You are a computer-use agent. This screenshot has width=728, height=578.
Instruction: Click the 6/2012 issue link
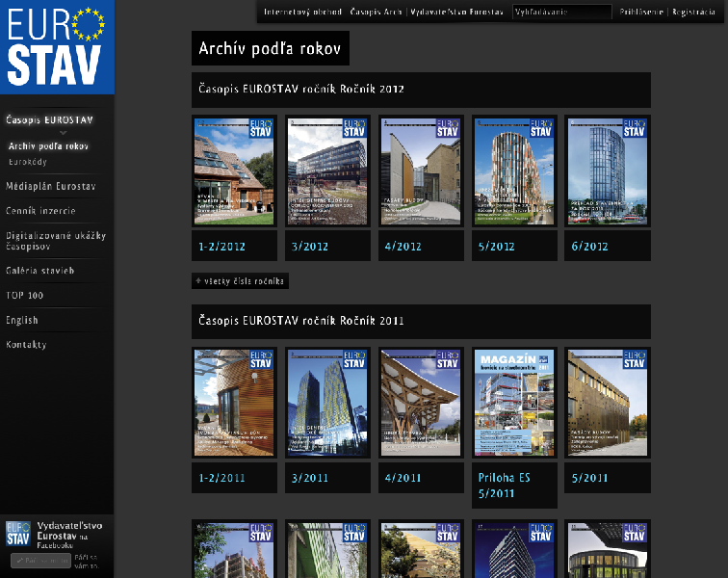point(589,247)
